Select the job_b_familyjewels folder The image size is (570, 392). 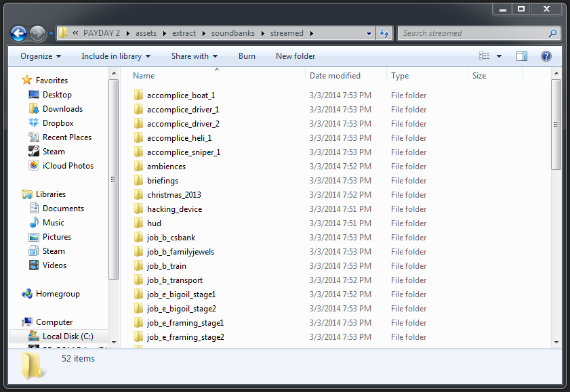point(180,252)
